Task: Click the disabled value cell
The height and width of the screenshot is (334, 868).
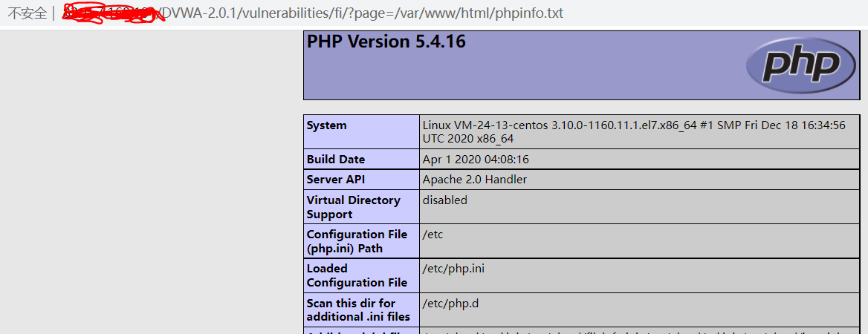Action: [640, 207]
